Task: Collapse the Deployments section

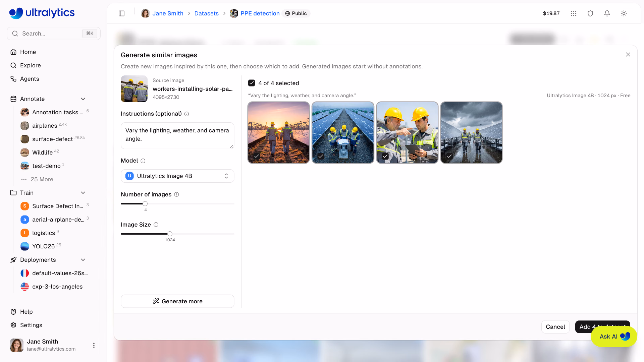Action: pos(83,260)
